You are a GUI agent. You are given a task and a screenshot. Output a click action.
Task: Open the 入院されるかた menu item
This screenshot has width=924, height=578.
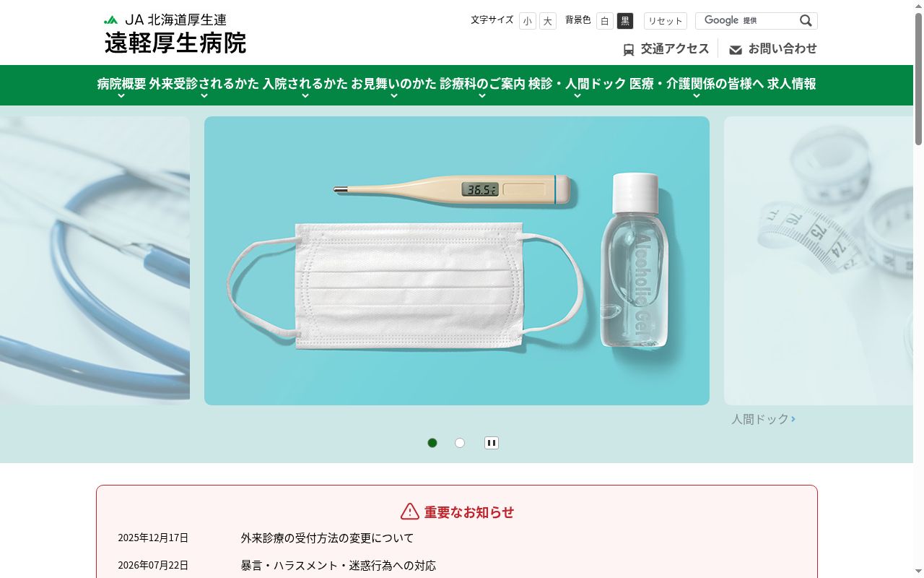305,84
